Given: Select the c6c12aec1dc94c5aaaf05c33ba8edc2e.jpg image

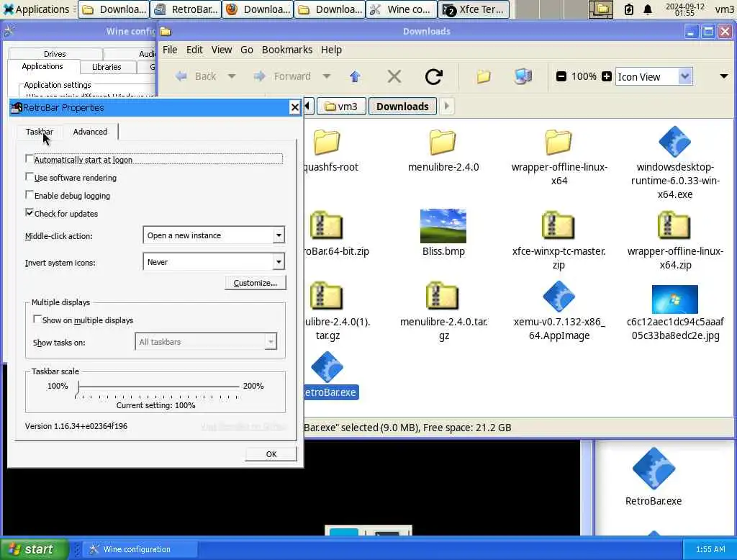Looking at the screenshot, I should pos(675,312).
